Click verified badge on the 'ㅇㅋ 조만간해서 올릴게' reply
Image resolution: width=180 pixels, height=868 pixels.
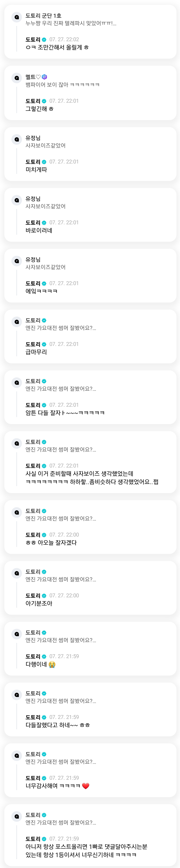44,40
